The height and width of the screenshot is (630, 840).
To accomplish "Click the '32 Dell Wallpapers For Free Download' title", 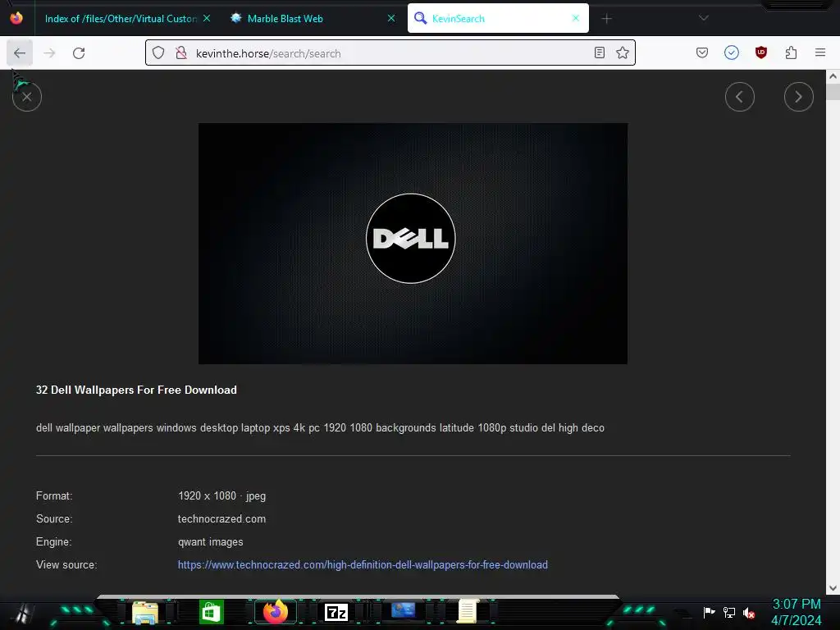I will pos(136,390).
